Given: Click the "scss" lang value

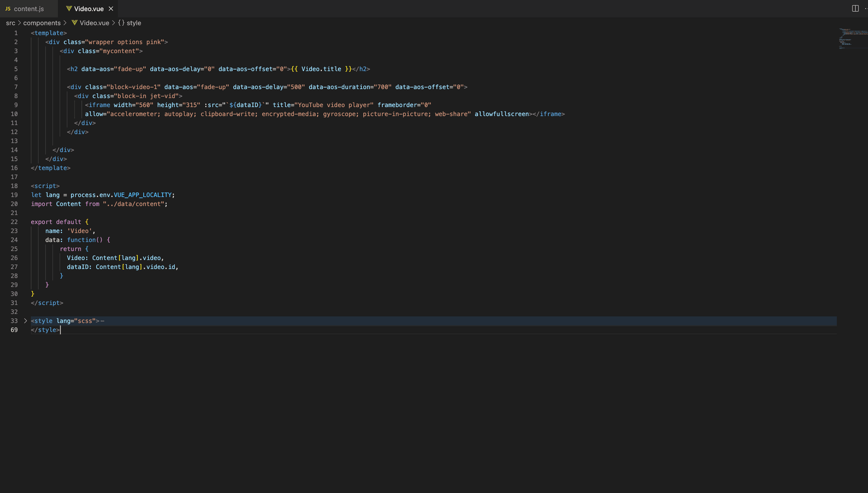Looking at the screenshot, I should coord(85,321).
